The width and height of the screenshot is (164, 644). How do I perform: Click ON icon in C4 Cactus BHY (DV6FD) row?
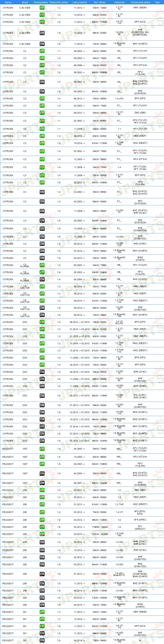click(42, 315)
